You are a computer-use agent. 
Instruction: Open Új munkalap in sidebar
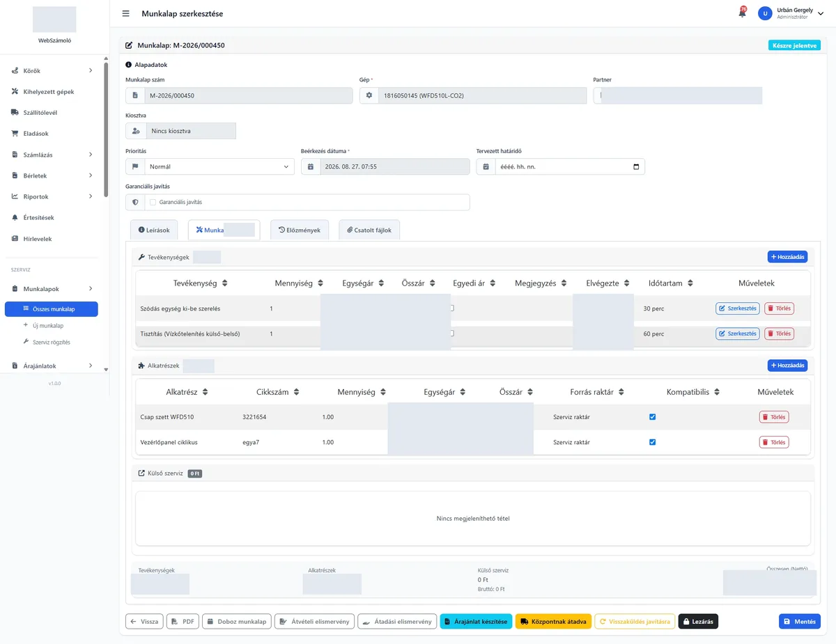(48, 325)
